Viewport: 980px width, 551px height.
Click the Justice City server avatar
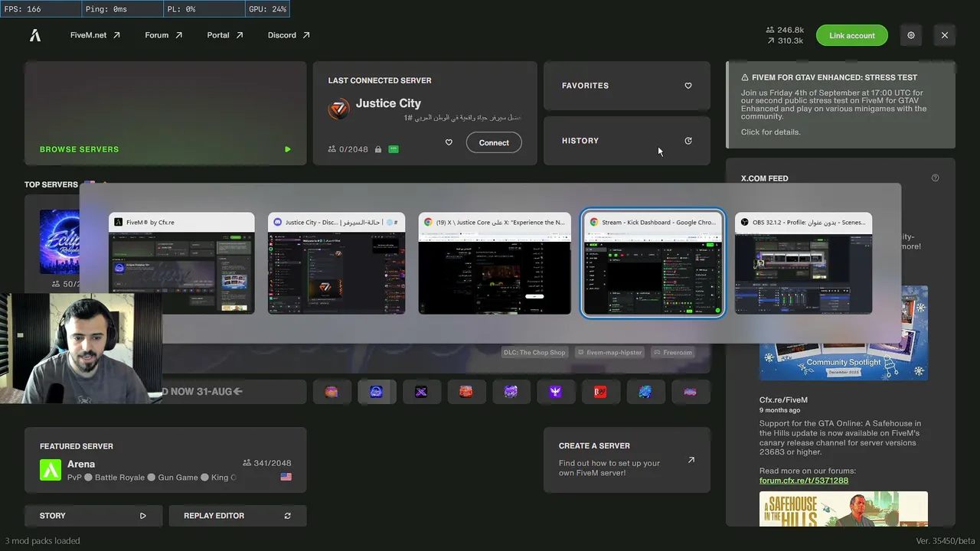coord(338,109)
